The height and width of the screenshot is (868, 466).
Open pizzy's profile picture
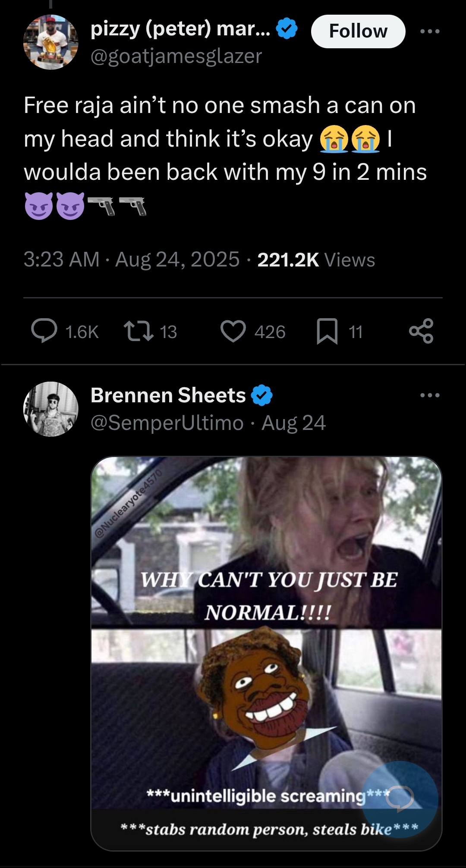(x=51, y=42)
